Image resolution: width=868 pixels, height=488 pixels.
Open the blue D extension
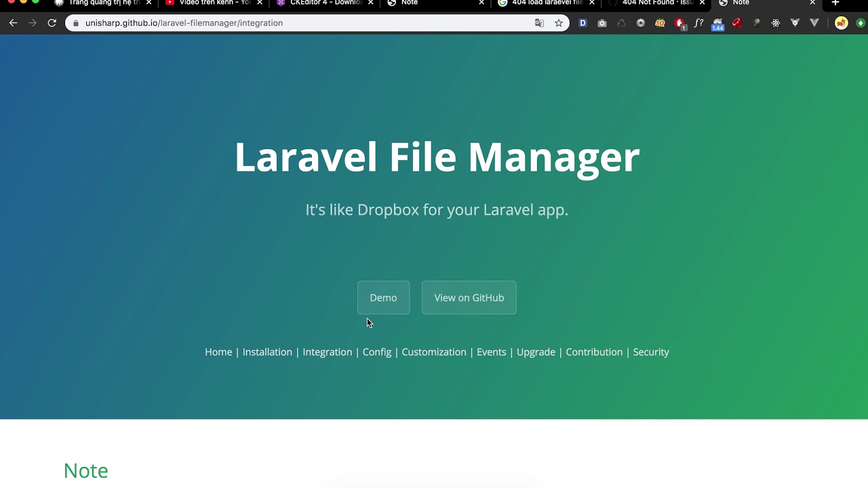[x=583, y=23]
